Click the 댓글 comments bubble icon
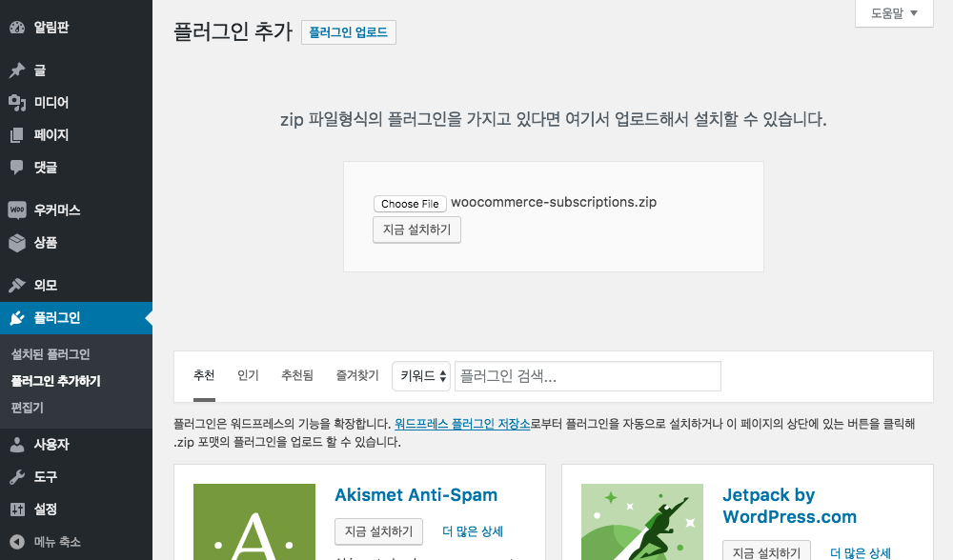Screen dimensions: 953x560 [16, 168]
